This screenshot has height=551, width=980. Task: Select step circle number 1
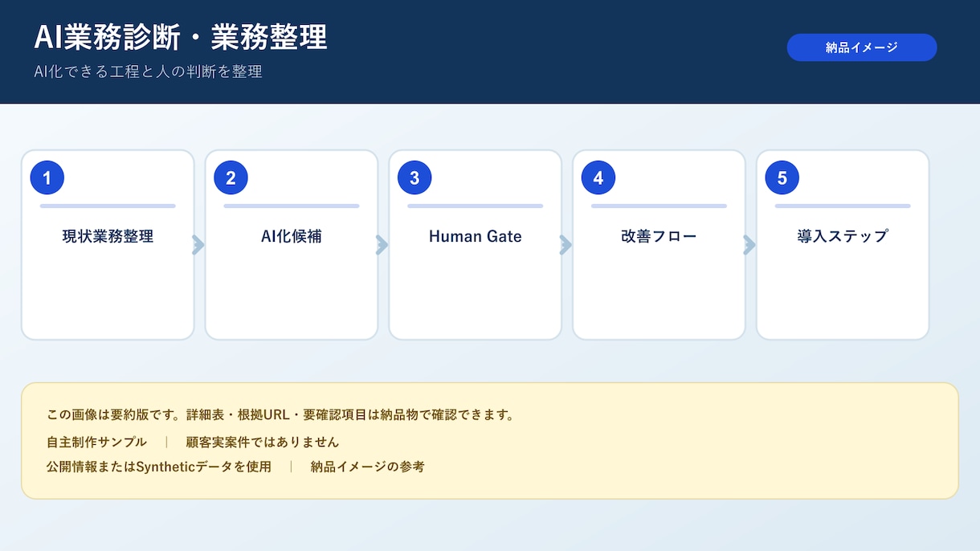point(47,178)
